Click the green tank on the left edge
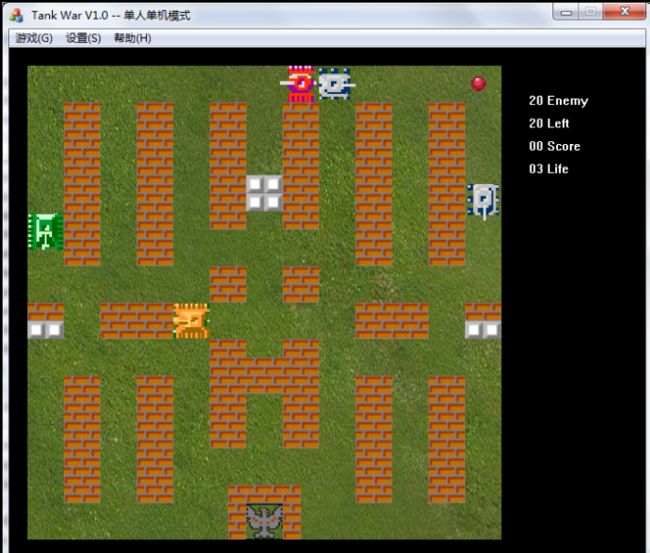Image resolution: width=650 pixels, height=553 pixels. click(x=46, y=231)
